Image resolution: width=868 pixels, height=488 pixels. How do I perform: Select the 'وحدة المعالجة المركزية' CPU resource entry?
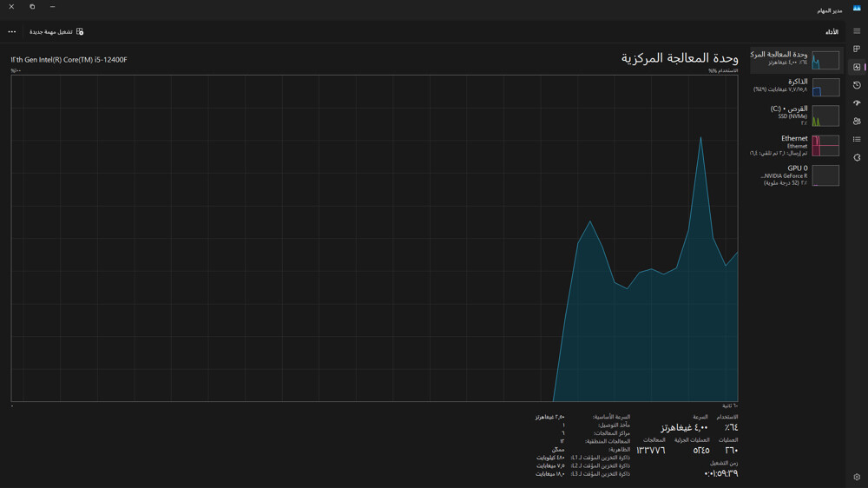[796, 60]
